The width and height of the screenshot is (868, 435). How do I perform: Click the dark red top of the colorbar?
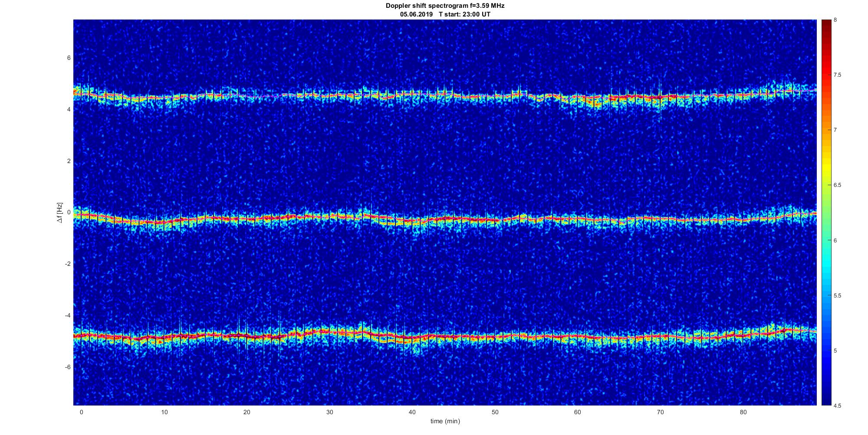[x=826, y=26]
